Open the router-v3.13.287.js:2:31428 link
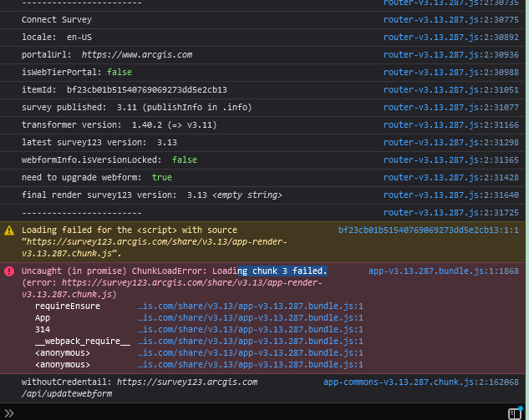 tap(450, 178)
